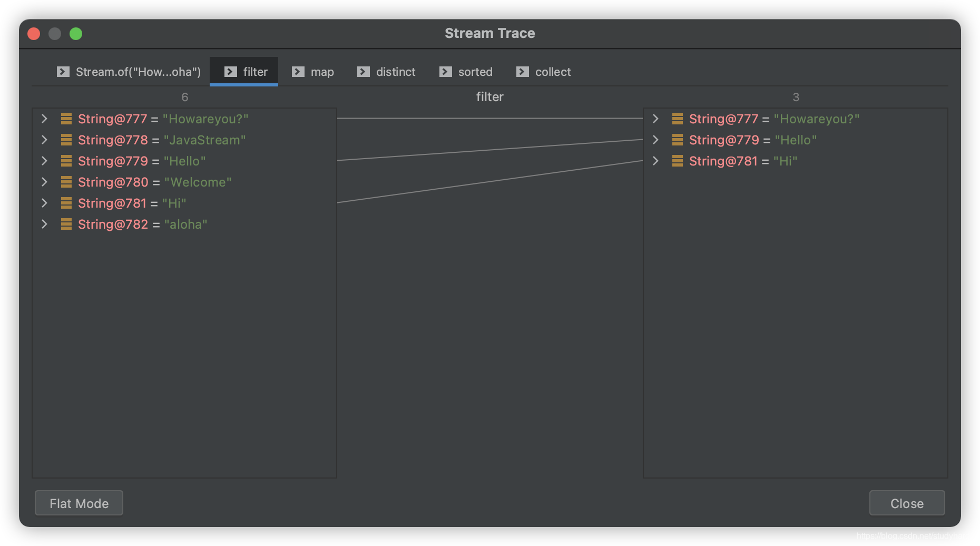Switch to the collect tab

pyautogui.click(x=552, y=72)
